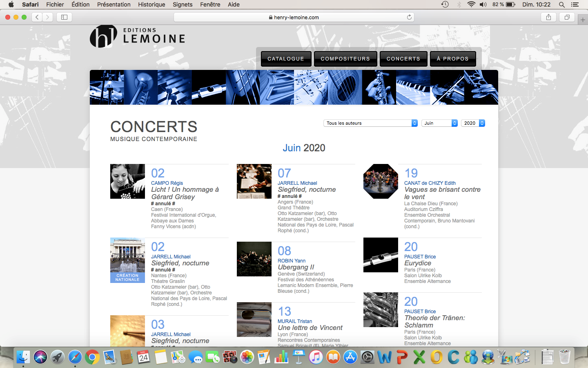Open the Présentation menu
This screenshot has width=588, height=368.
114,4
